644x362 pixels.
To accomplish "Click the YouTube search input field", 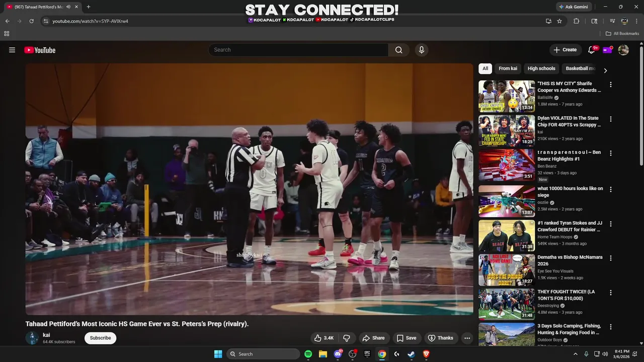I will pyautogui.click(x=298, y=50).
